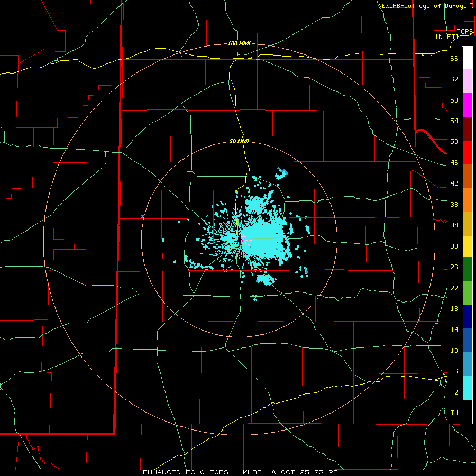Click the medium blue 18 kft swatch

click(467, 340)
